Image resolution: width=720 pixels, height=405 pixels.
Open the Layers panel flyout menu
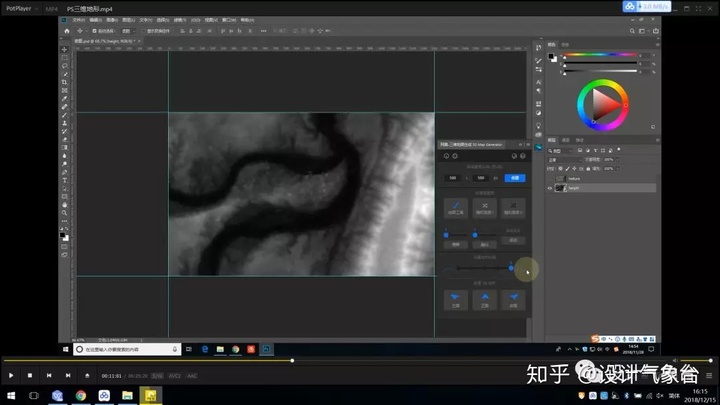658,140
